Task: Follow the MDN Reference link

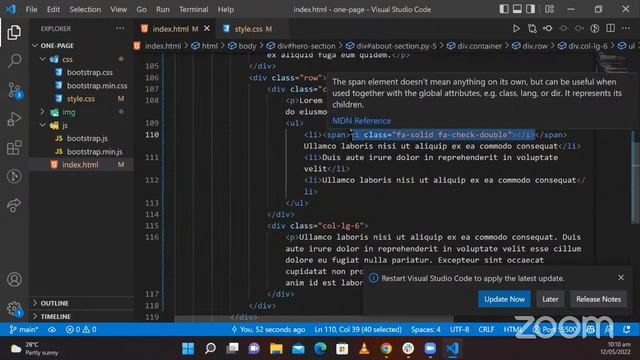Action: tap(361, 121)
